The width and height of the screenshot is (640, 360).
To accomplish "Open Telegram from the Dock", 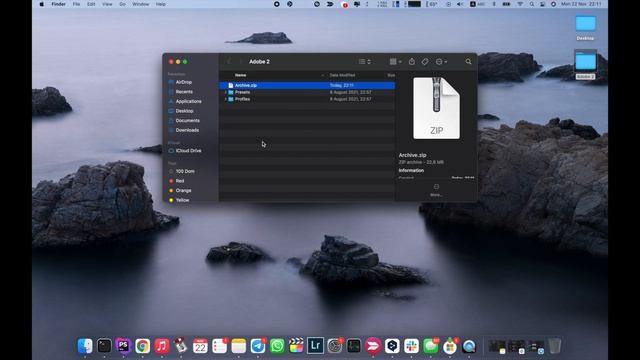I will tap(258, 346).
